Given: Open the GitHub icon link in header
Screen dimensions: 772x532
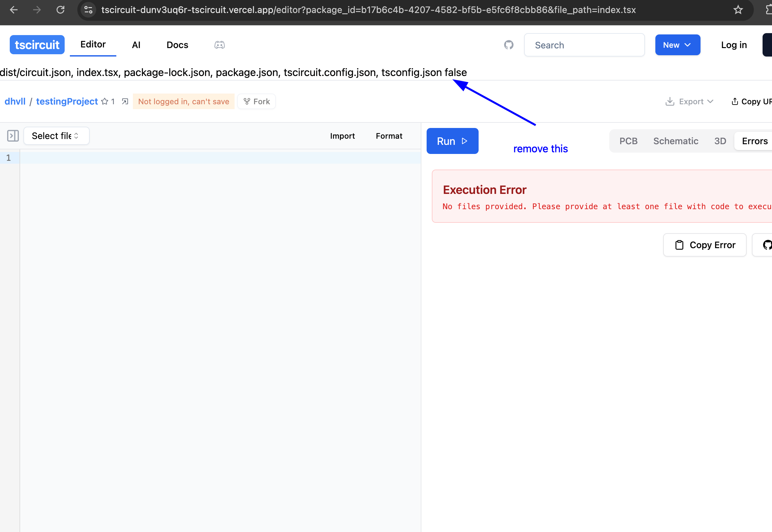Looking at the screenshot, I should click(x=508, y=45).
